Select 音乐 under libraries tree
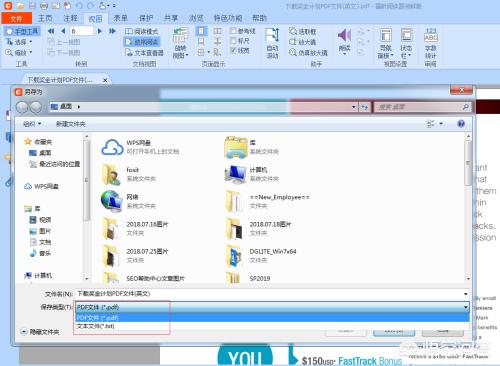The image size is (500, 366). coord(40,253)
